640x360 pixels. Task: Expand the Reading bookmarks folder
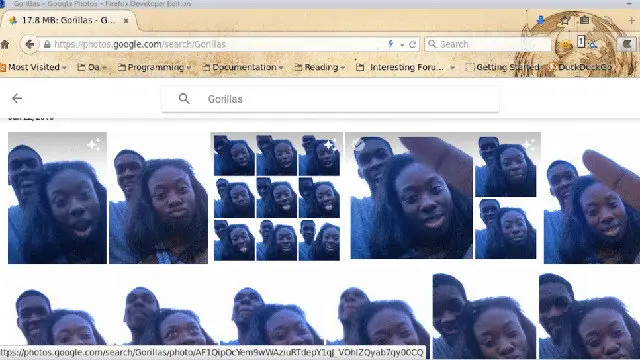pyautogui.click(x=320, y=67)
